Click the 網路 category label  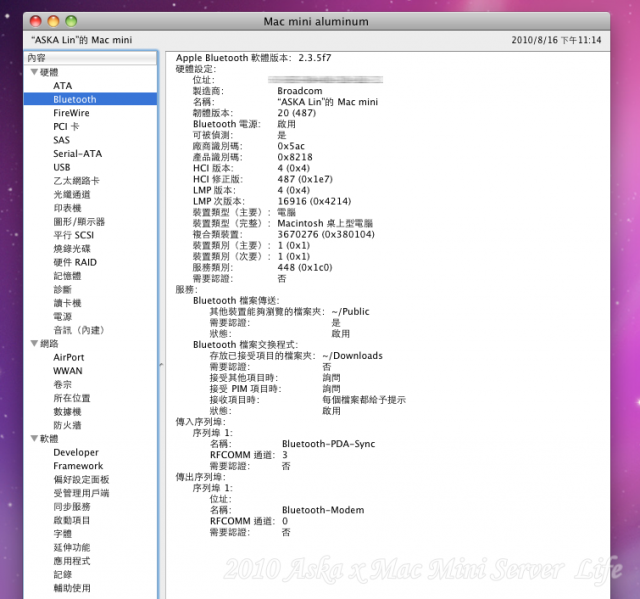(x=49, y=344)
